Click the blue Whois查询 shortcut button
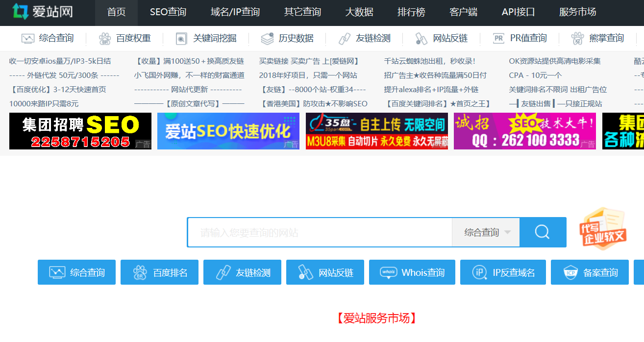 [x=412, y=272]
